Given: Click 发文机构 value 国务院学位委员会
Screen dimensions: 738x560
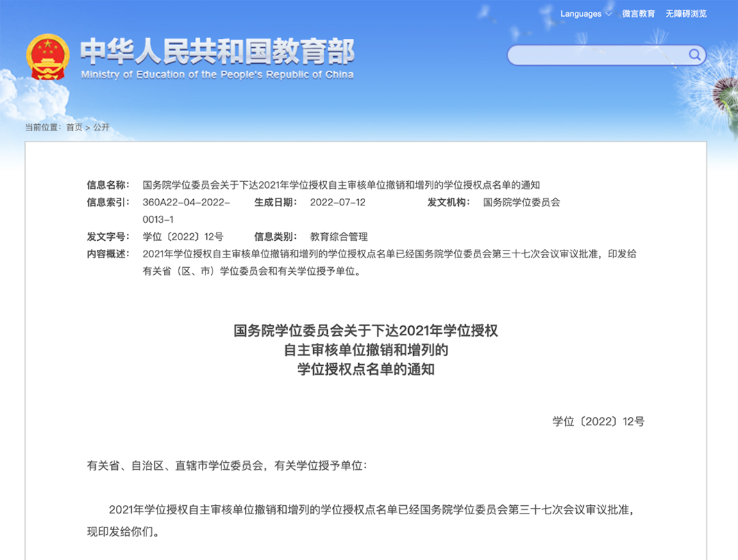Looking at the screenshot, I should (521, 203).
